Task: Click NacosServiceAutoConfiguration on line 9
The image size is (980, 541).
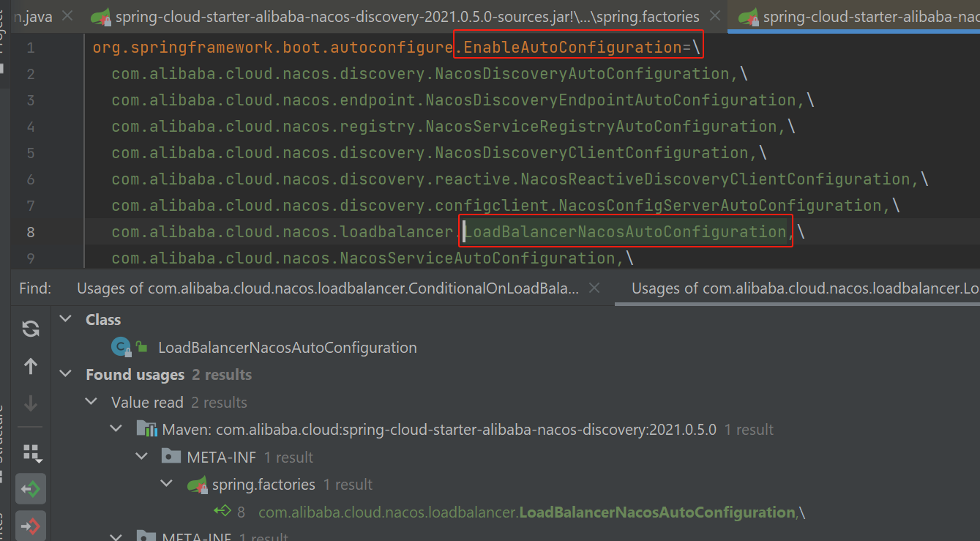Action: 478,258
